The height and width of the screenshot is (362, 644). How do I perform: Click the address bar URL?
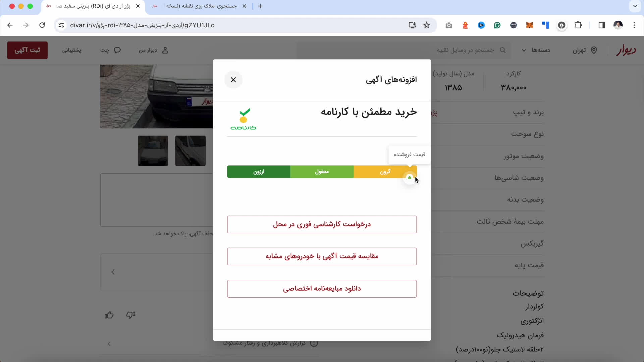[142, 25]
